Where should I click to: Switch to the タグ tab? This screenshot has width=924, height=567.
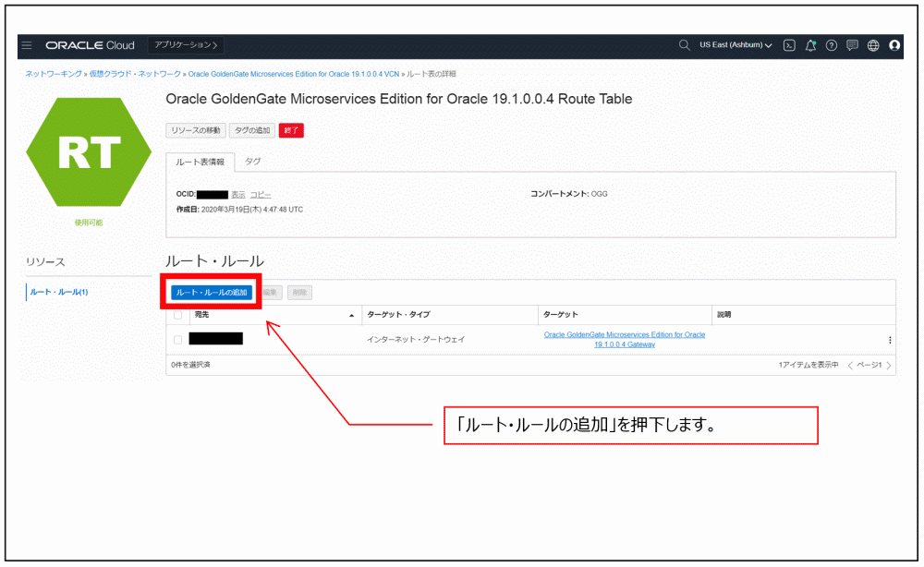pyautogui.click(x=253, y=162)
